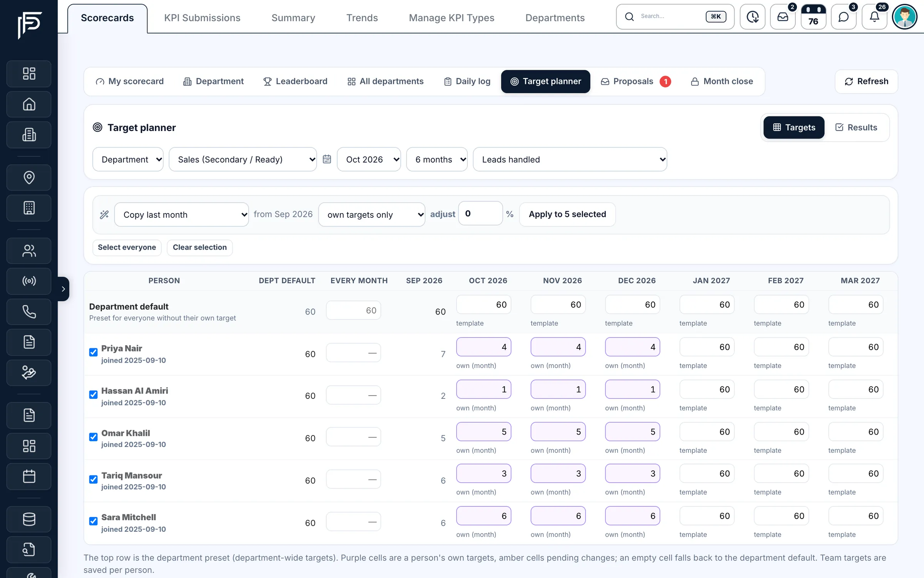Expand the collapsed sidebar chevron
The height and width of the screenshot is (578, 924).
(64, 289)
